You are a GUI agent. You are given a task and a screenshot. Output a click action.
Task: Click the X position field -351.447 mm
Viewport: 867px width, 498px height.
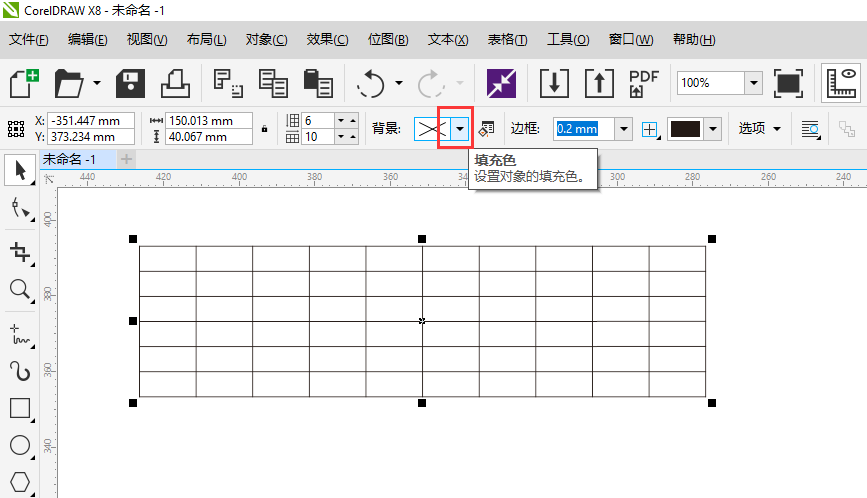pyautogui.click(x=91, y=120)
